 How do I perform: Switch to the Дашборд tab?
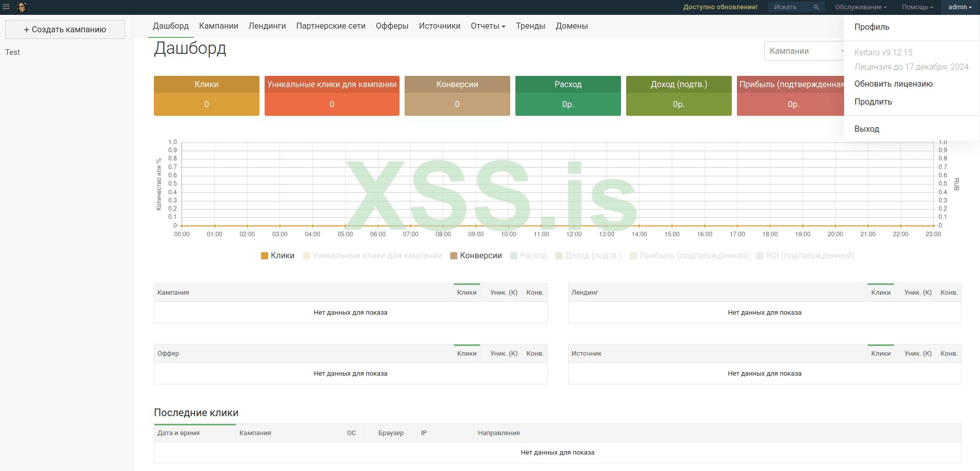[x=171, y=26]
